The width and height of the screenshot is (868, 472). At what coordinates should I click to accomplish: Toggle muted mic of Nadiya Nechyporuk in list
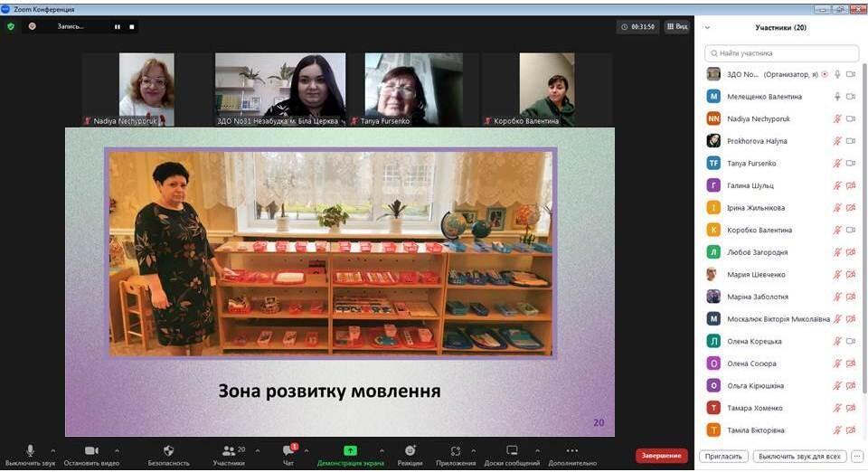pos(837,118)
